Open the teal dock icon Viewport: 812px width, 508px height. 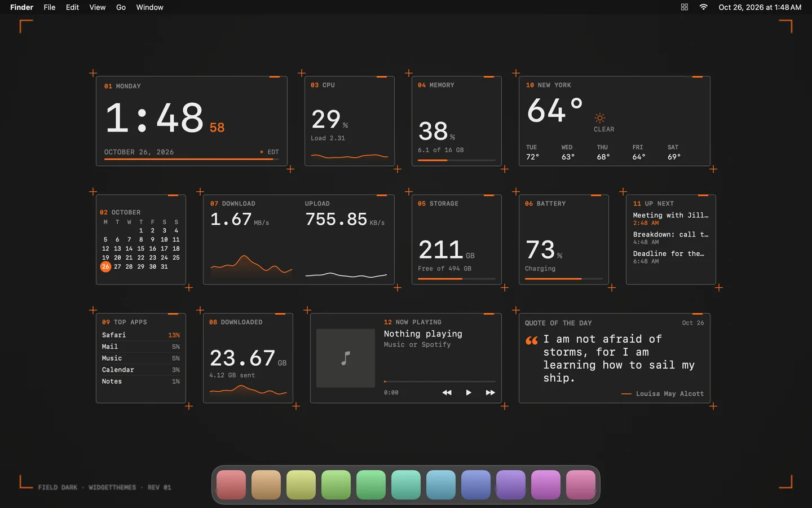click(406, 485)
